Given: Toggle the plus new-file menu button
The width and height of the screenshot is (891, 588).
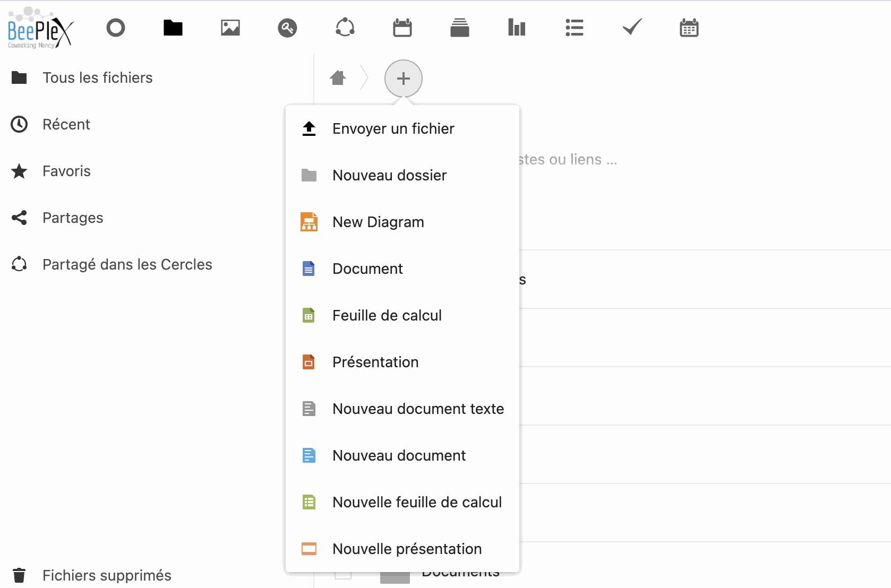Looking at the screenshot, I should [x=404, y=79].
